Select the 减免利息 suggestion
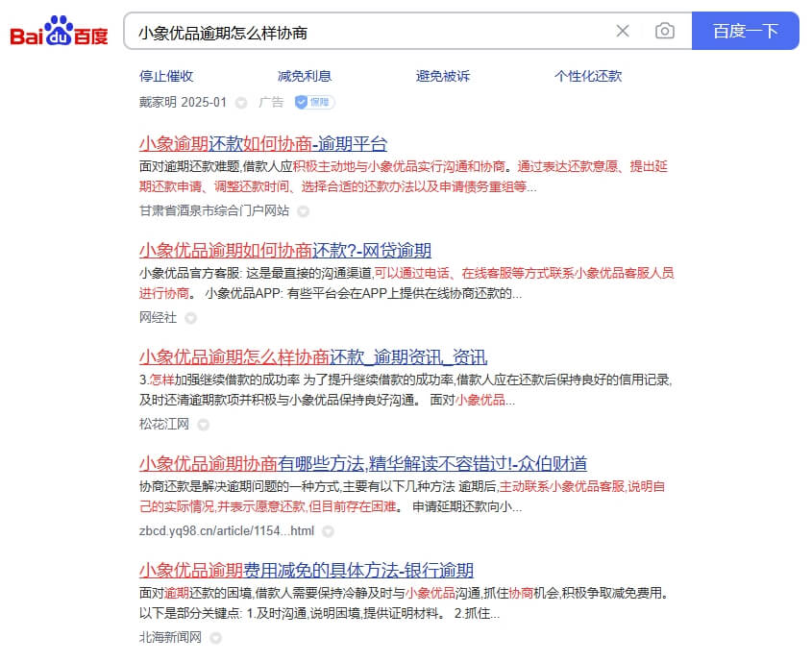The height and width of the screenshot is (662, 812). pyautogui.click(x=305, y=76)
